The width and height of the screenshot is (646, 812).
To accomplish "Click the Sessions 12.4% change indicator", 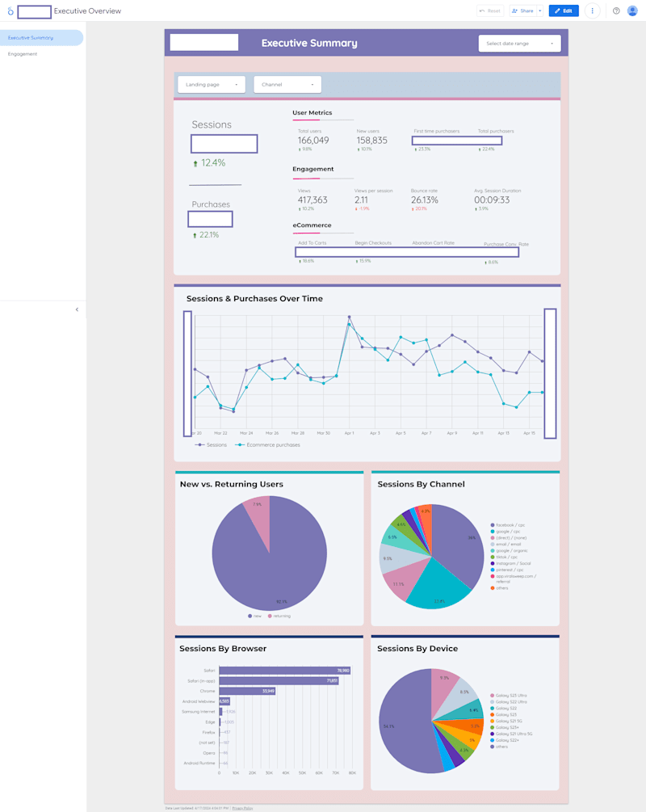I will tap(209, 163).
